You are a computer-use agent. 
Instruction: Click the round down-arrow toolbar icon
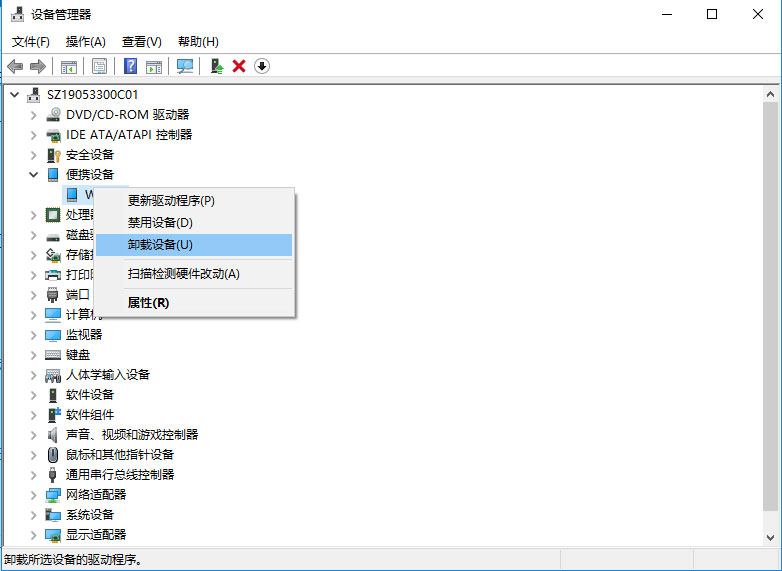pyautogui.click(x=262, y=66)
